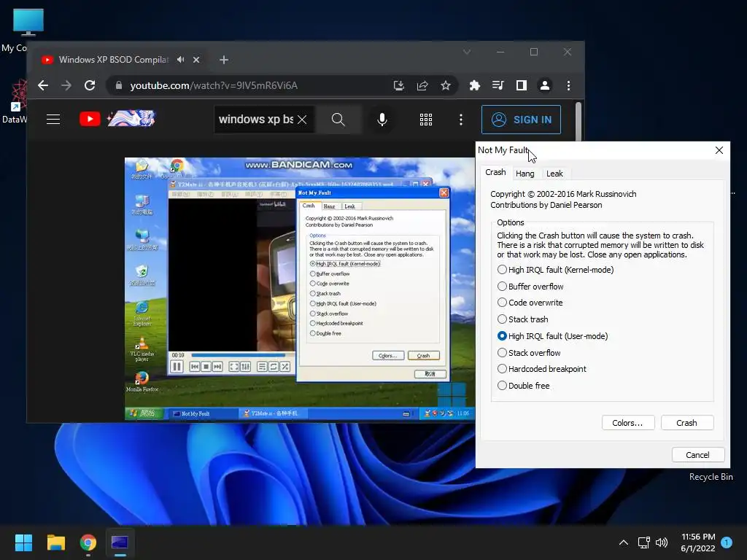The image size is (747, 560).
Task: Open Chrome profile avatar
Action: (544, 85)
